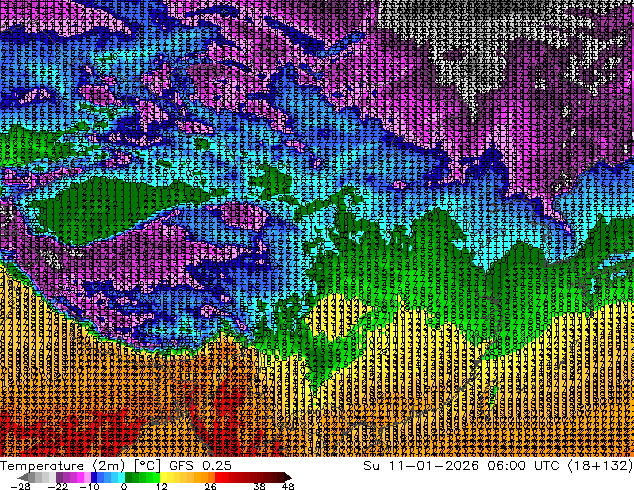The image size is (634, 490).
Task: Pick the bright yellow swatch above 12
Action: point(163,477)
